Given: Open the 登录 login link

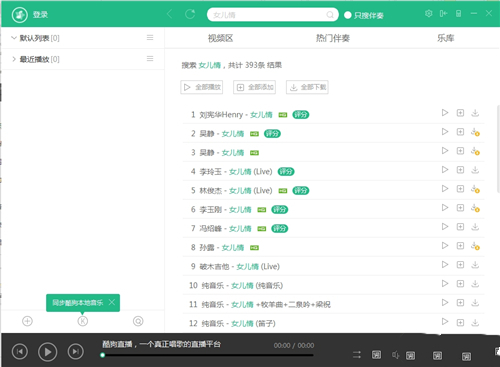Looking at the screenshot, I should (40, 15).
